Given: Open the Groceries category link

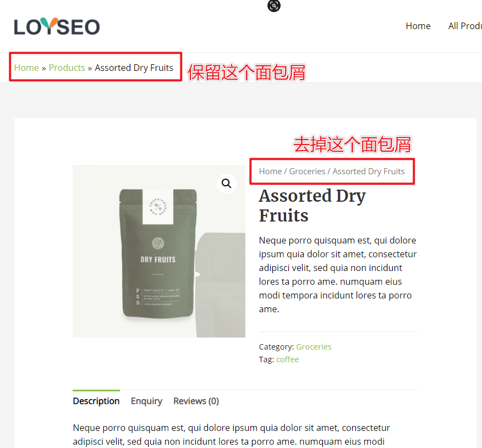Looking at the screenshot, I should click(314, 347).
